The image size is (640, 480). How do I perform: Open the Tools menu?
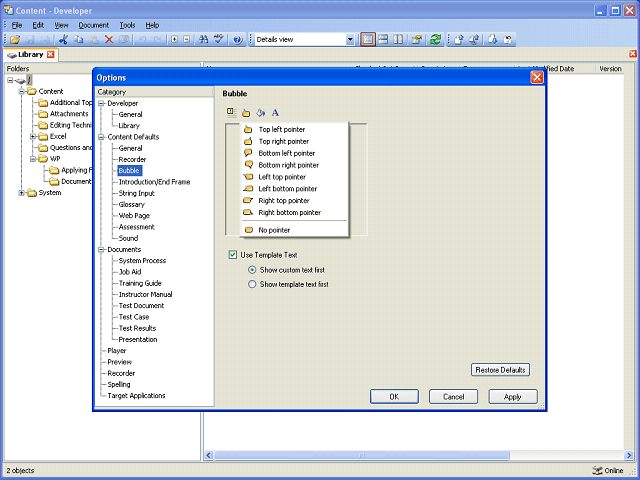pyautogui.click(x=127, y=25)
